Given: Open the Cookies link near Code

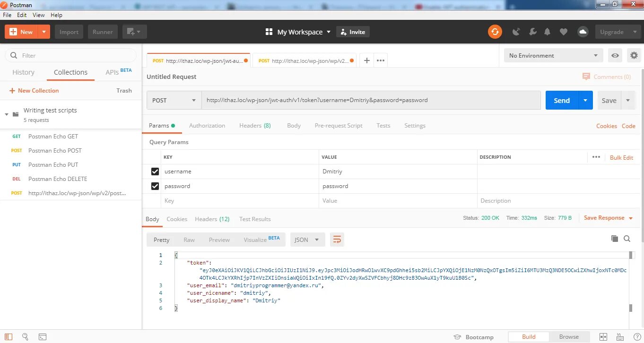Looking at the screenshot, I should click(x=607, y=126).
